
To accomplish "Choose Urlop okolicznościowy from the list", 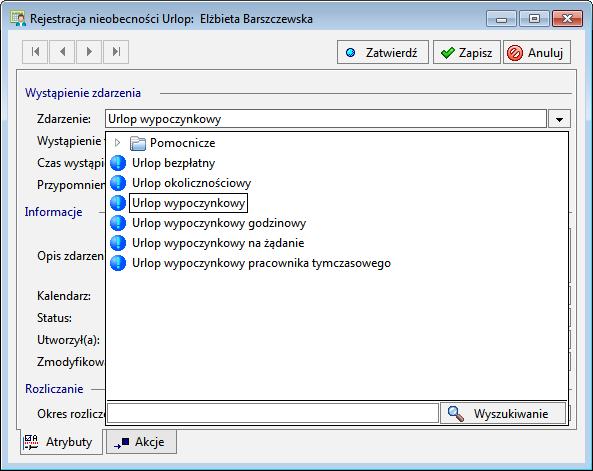I will tap(191, 183).
